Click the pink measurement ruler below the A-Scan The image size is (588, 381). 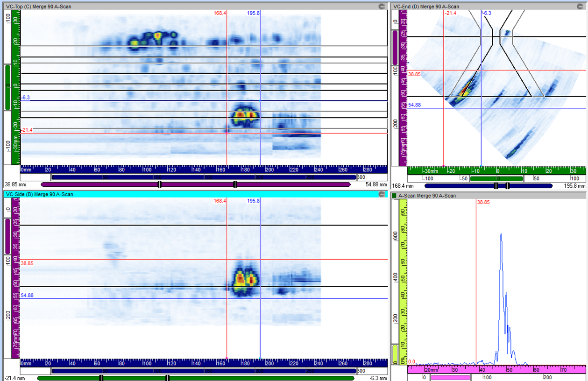(x=490, y=370)
